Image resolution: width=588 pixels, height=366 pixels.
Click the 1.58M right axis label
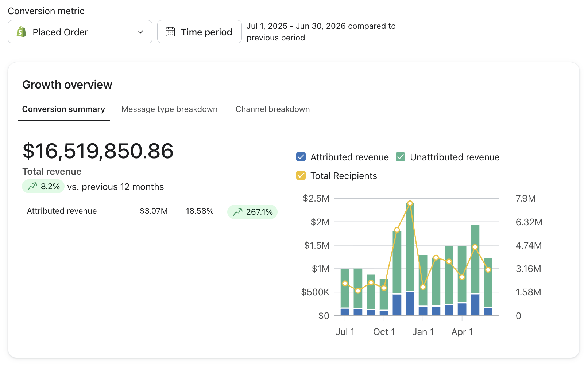[528, 292]
